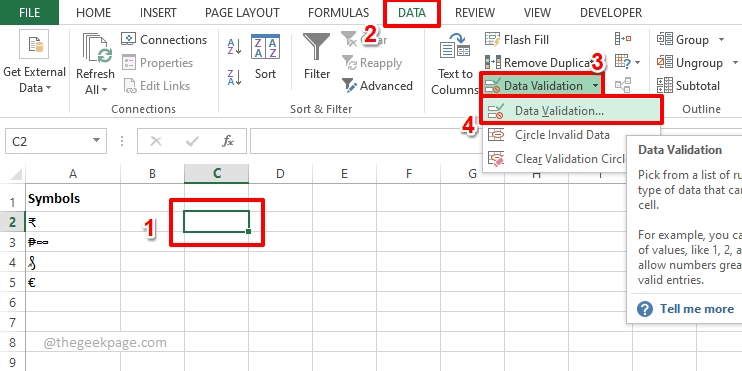742x371 pixels.
Task: Click the Relationships icon
Action: coord(623,86)
